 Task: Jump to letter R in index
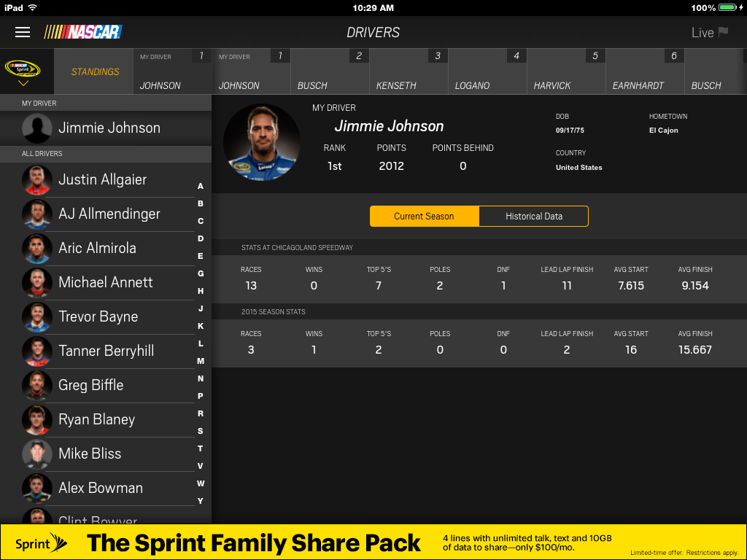pyautogui.click(x=201, y=413)
